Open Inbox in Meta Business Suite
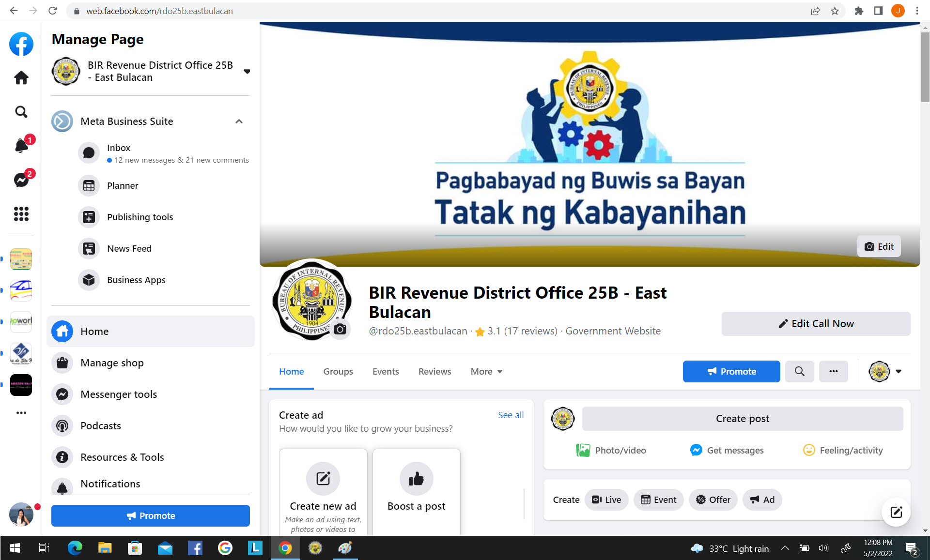 [x=119, y=148]
